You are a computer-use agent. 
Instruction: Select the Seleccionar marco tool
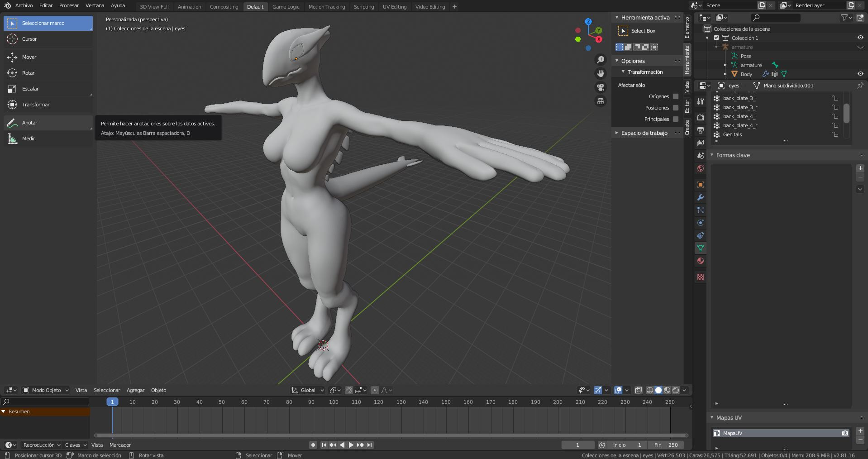point(48,23)
